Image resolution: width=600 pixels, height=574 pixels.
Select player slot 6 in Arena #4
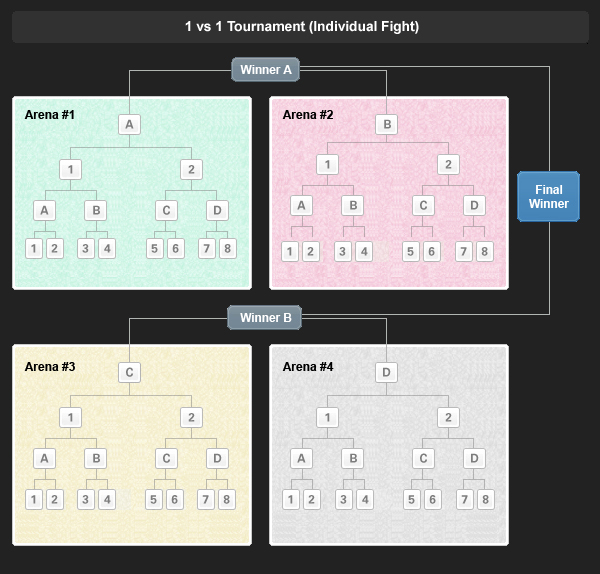point(433,498)
